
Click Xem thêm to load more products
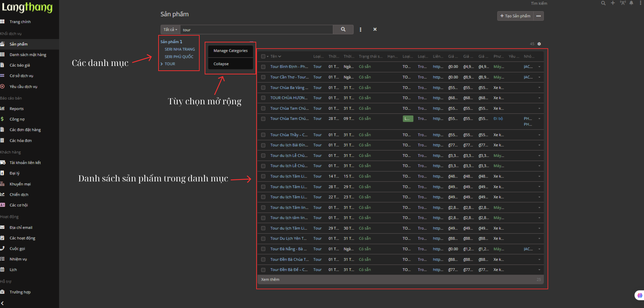(270, 280)
